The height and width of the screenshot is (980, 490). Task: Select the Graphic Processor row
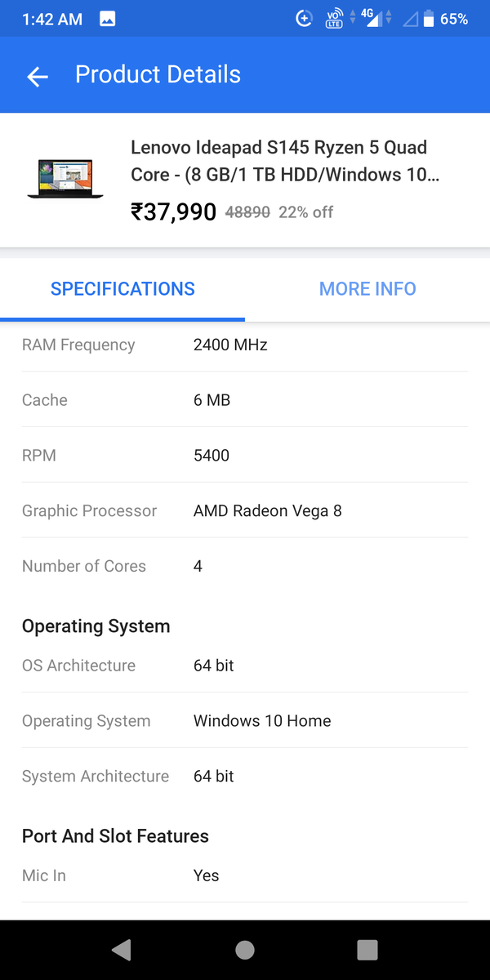(245, 511)
